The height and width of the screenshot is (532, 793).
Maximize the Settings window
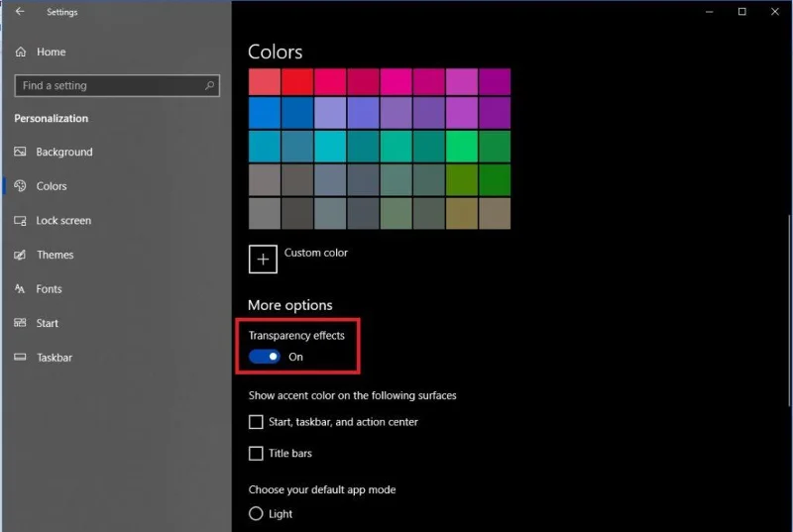point(741,11)
